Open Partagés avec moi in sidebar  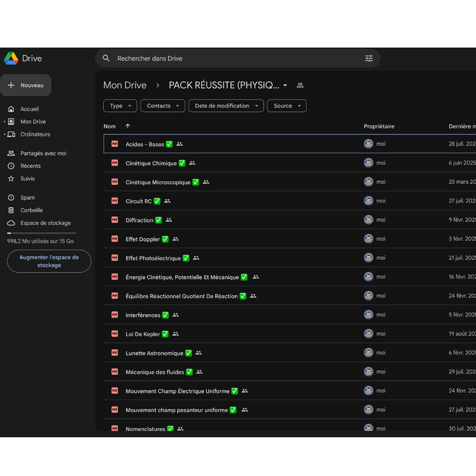coord(43,153)
